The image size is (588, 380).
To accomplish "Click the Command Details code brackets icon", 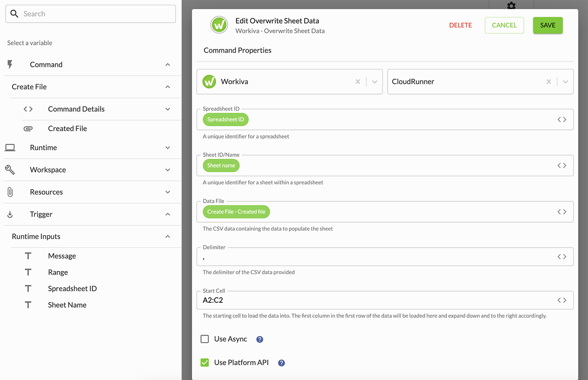I will 28,109.
